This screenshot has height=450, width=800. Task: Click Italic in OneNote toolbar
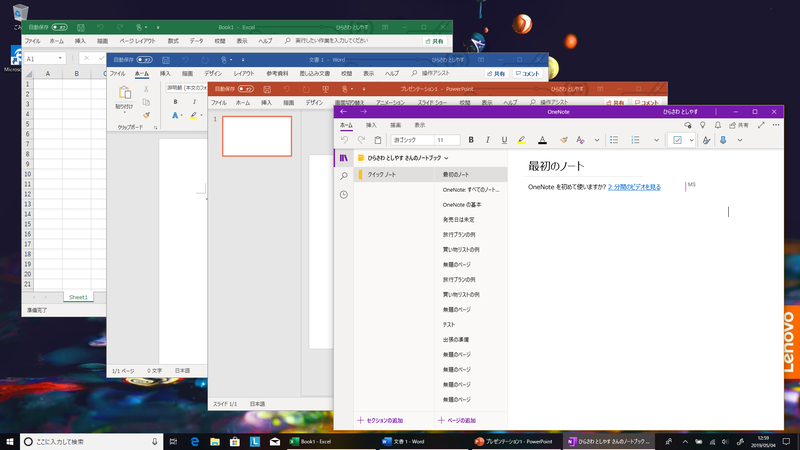pyautogui.click(x=487, y=140)
